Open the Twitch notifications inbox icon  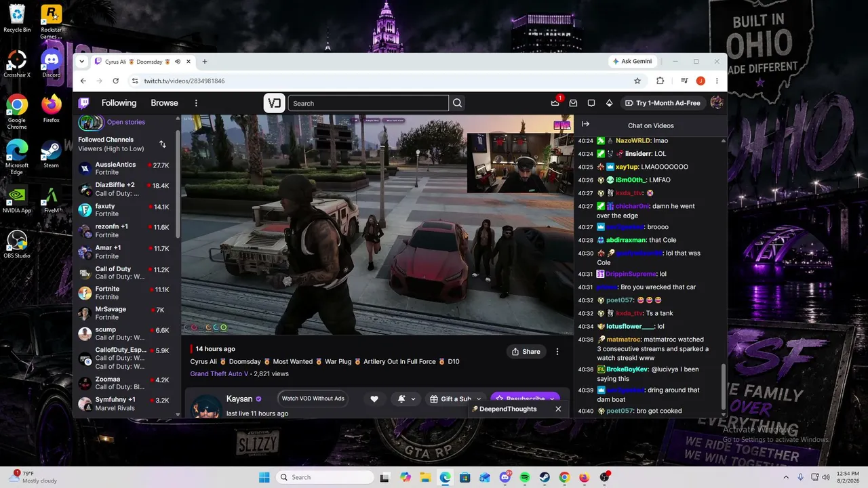(x=573, y=103)
